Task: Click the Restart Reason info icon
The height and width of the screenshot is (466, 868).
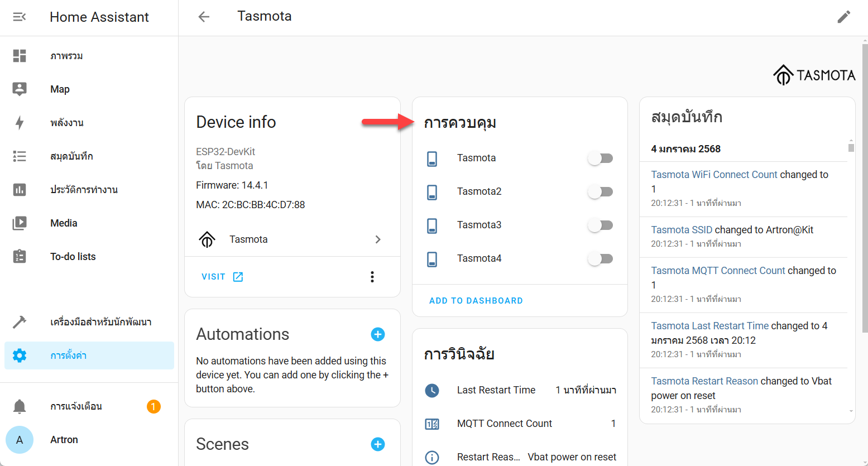Action: pyautogui.click(x=432, y=458)
